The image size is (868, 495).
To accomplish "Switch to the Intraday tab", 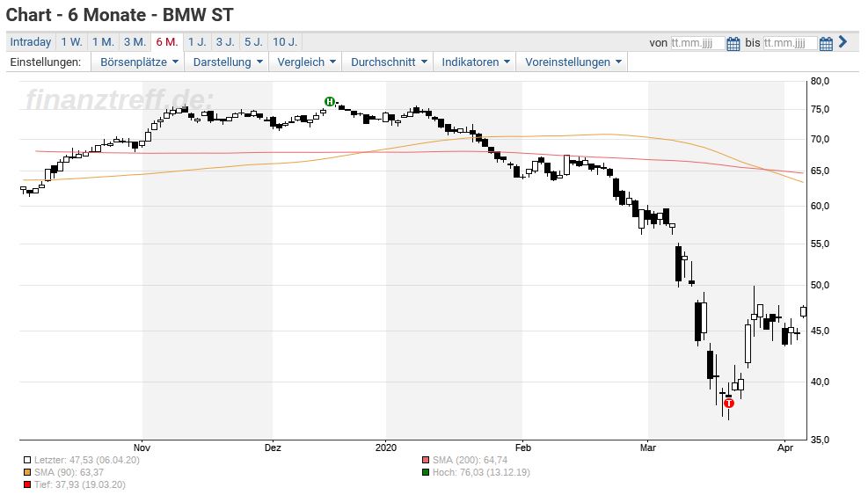I will [x=31, y=42].
